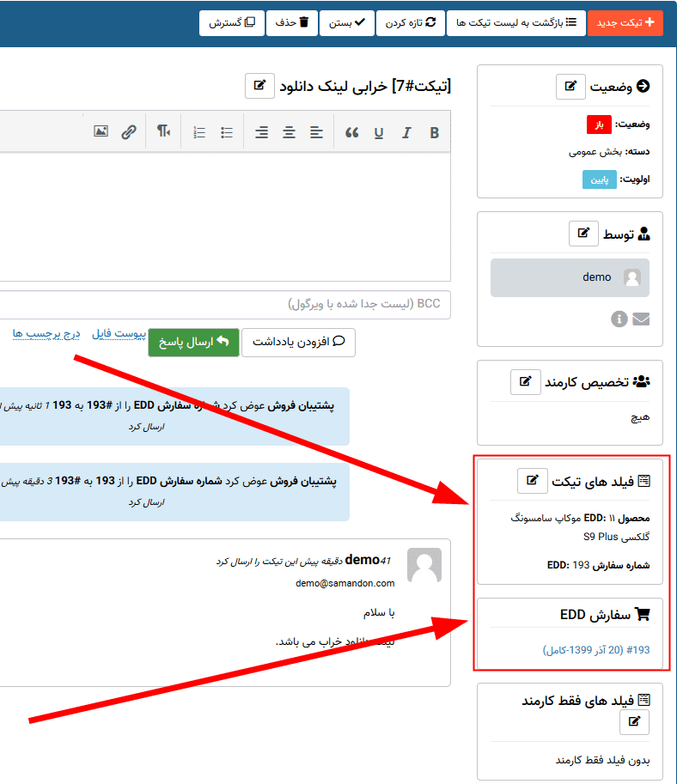Image resolution: width=677 pixels, height=784 pixels.
Task: Click the هیچ none-assigned text
Action: (x=640, y=417)
